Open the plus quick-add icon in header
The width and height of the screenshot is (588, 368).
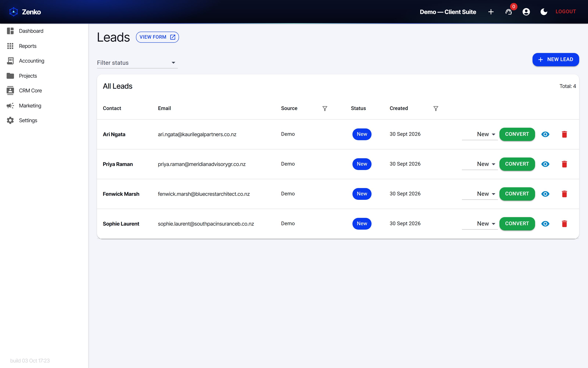click(491, 12)
